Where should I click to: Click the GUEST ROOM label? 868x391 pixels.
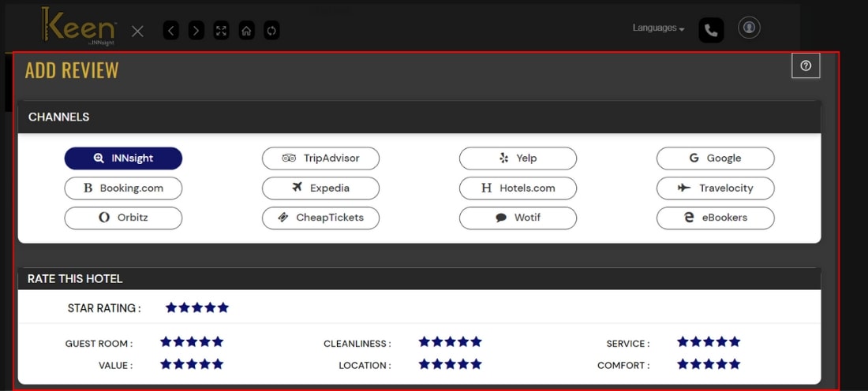pyautogui.click(x=99, y=344)
